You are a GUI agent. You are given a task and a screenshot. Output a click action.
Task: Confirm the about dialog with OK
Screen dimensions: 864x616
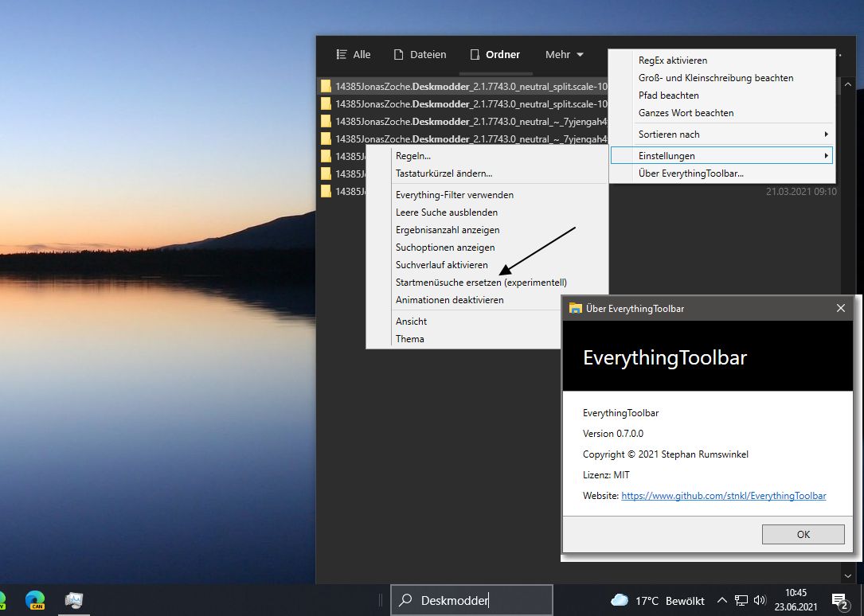click(x=803, y=535)
